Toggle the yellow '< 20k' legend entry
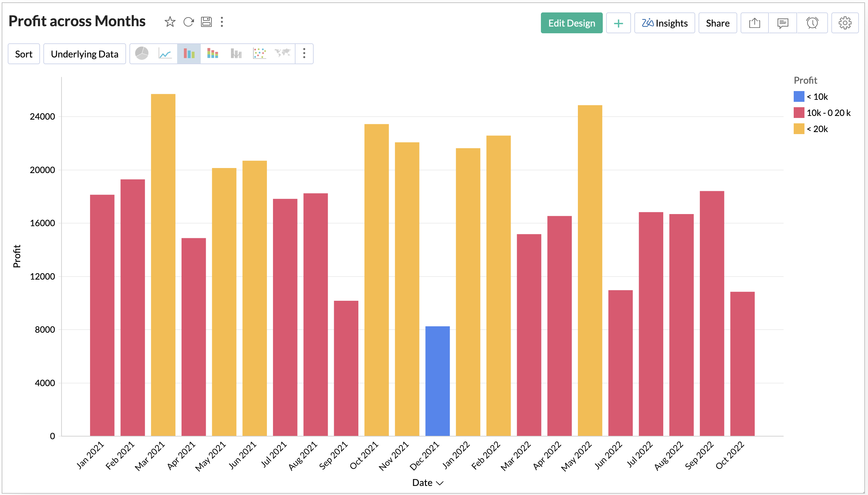 tap(817, 129)
